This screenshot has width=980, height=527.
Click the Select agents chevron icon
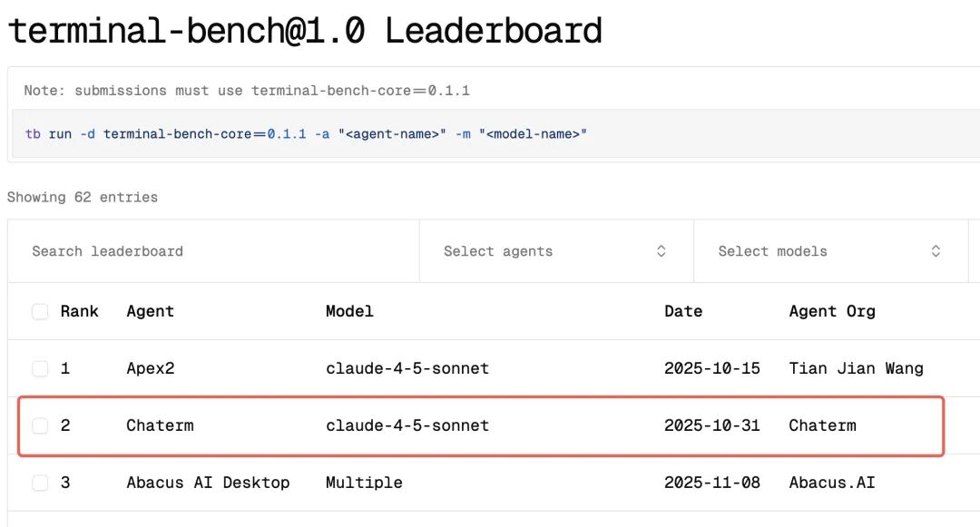pyautogui.click(x=661, y=251)
